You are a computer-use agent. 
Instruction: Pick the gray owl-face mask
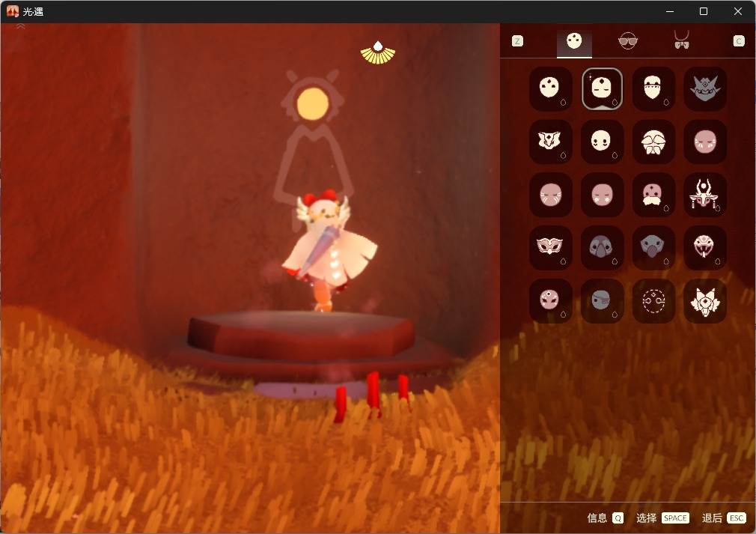point(602,247)
